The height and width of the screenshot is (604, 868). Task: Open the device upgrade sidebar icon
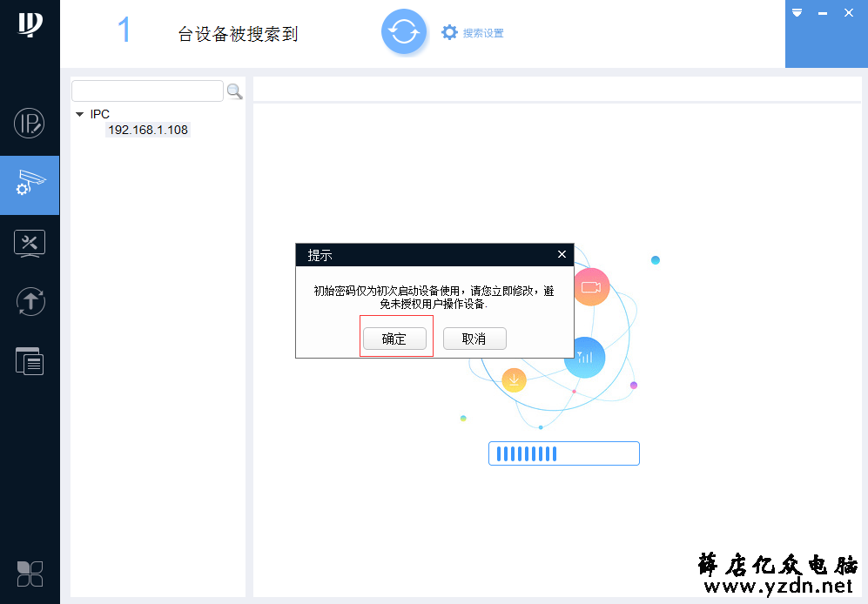pyautogui.click(x=30, y=302)
